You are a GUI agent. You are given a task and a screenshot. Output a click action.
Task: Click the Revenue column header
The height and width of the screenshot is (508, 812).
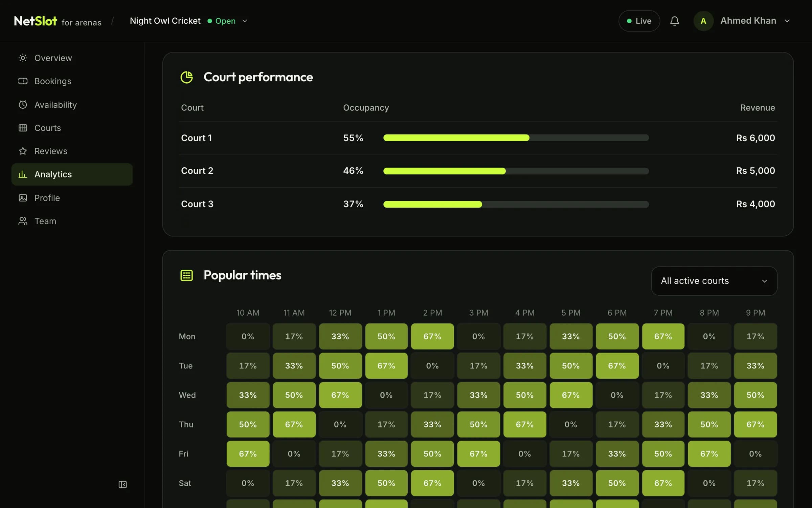click(x=757, y=108)
